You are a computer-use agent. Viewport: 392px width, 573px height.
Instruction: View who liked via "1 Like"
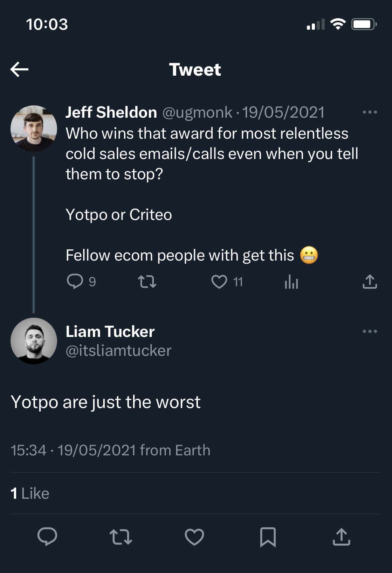tap(30, 493)
